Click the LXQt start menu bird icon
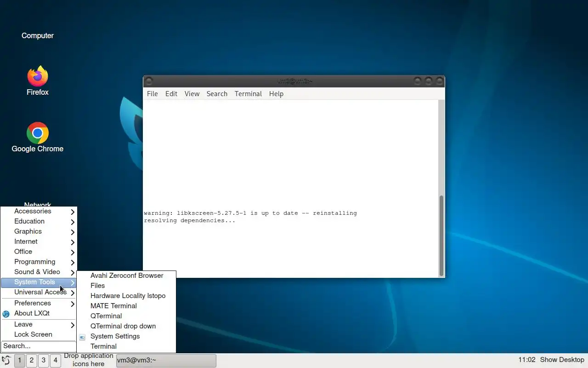The width and height of the screenshot is (588, 368). tap(6, 360)
